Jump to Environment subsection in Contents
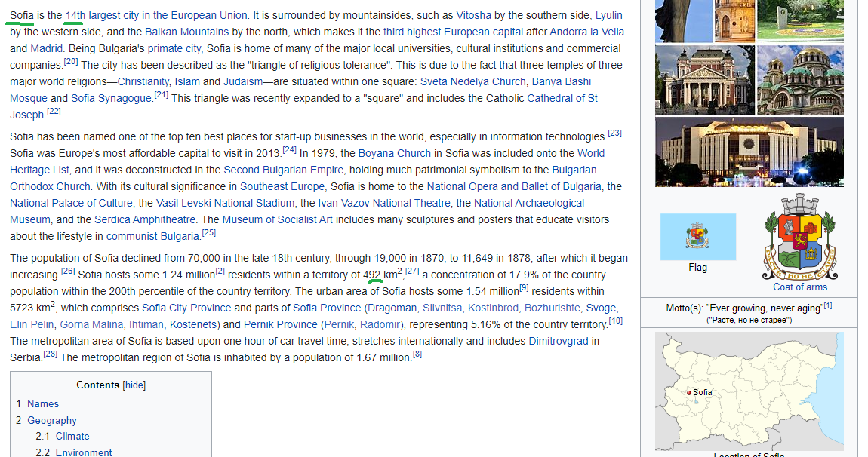The image size is (868, 457). coord(83,452)
